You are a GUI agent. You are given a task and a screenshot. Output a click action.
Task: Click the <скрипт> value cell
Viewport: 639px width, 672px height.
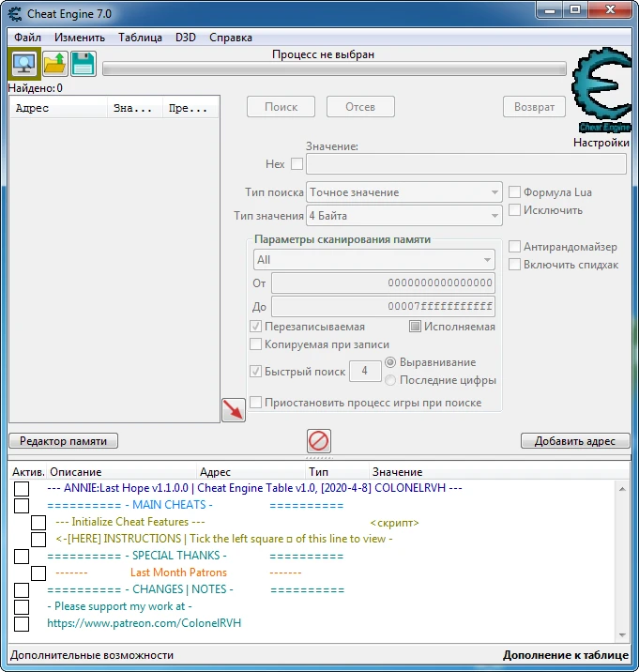[394, 523]
